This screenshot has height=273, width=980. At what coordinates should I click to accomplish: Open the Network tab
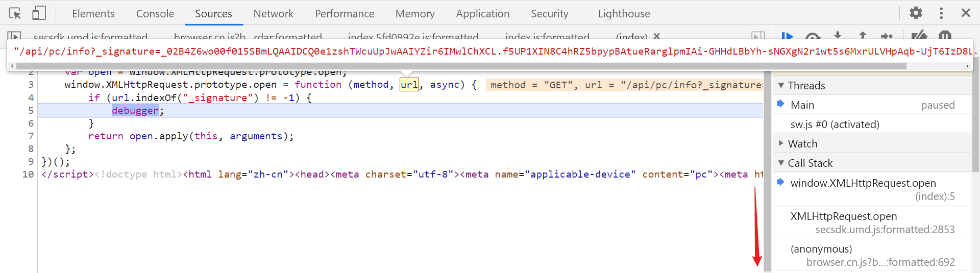(x=274, y=14)
